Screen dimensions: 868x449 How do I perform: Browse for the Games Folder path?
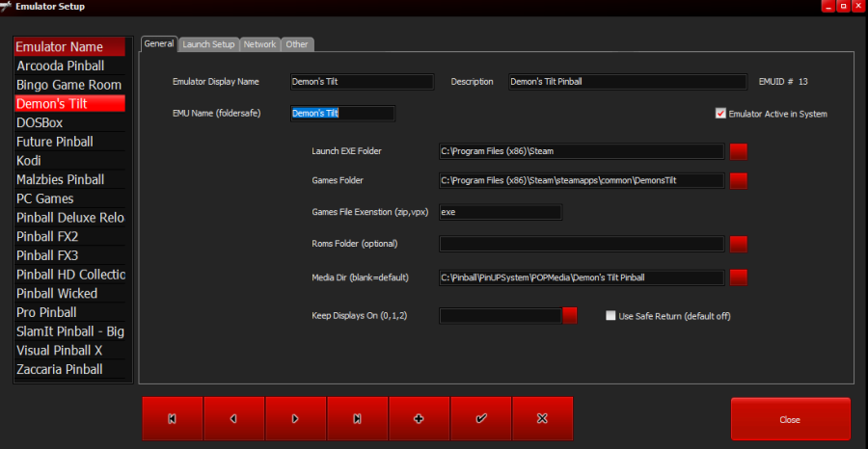pos(739,180)
